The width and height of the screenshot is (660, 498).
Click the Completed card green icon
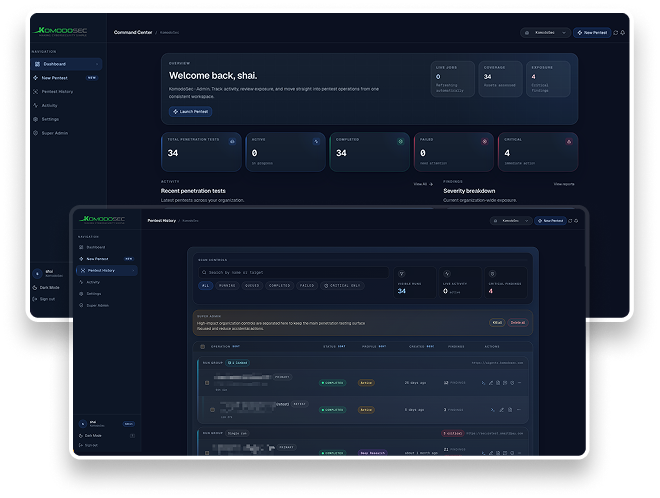pos(400,141)
